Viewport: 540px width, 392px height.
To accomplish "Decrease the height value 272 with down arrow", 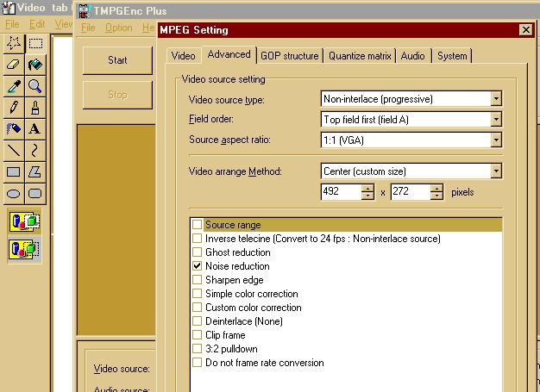I will [436, 196].
